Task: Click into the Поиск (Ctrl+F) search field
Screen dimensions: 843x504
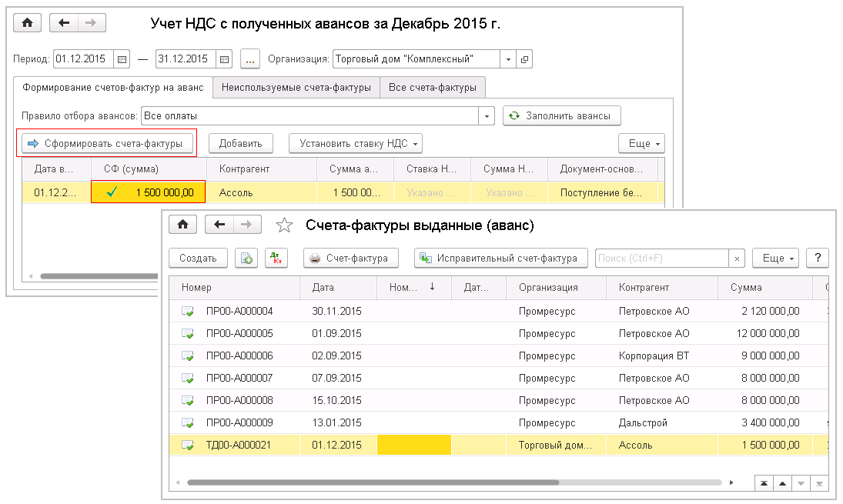Action: (x=662, y=259)
